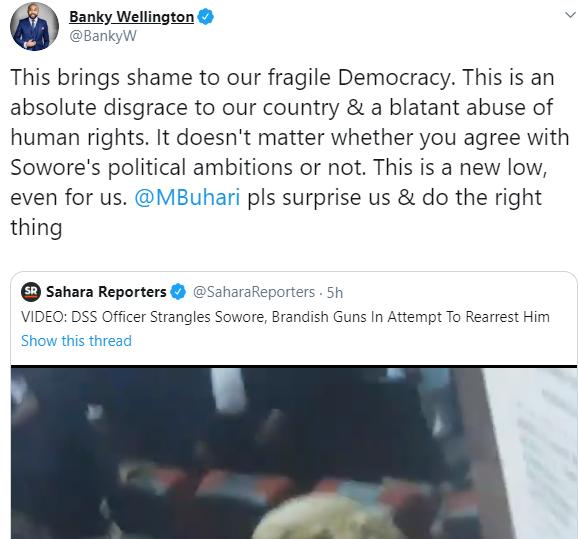Select Show this thread

click(76, 341)
